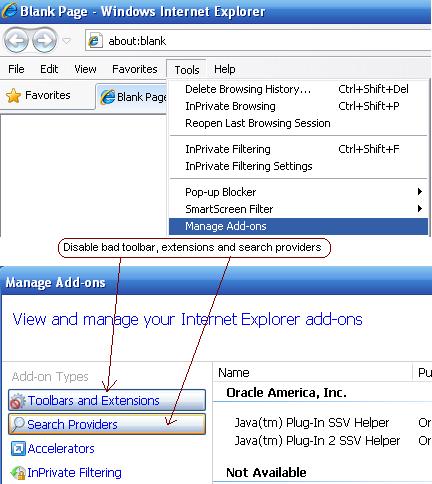Click the Manage Add-ons title bar

(216, 282)
